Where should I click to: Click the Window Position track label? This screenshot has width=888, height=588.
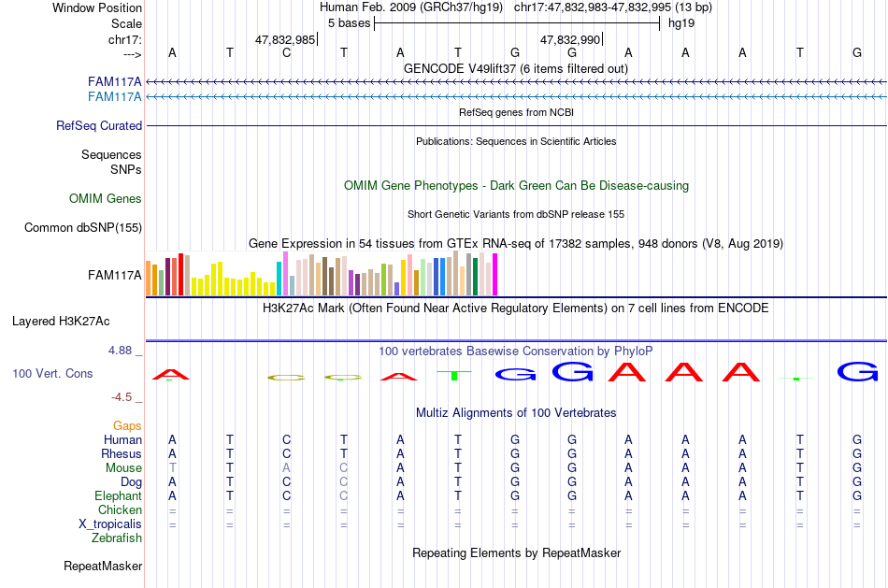pyautogui.click(x=97, y=7)
